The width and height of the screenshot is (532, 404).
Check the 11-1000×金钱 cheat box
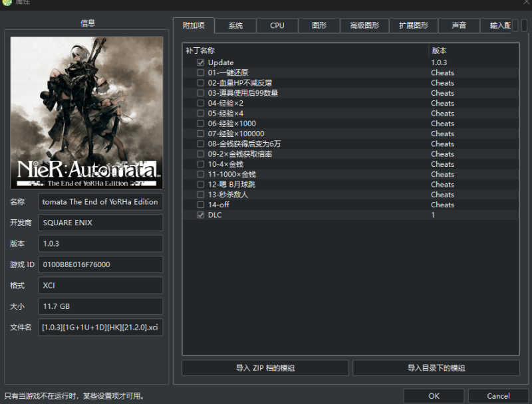[x=201, y=174]
